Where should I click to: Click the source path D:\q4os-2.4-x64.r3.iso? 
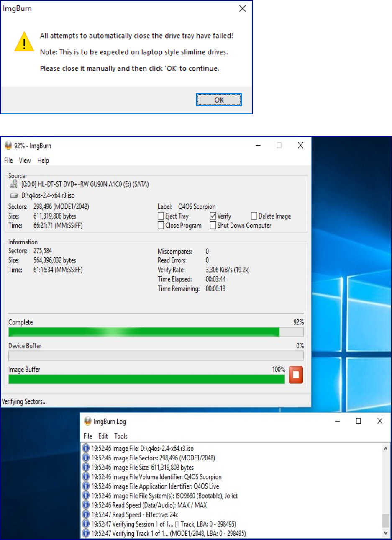[x=48, y=195]
